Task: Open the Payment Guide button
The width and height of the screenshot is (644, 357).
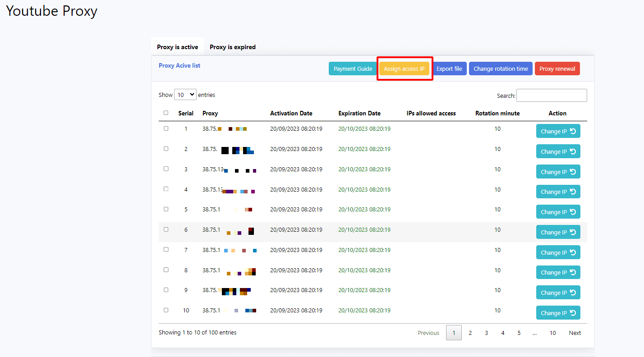Action: pos(353,69)
